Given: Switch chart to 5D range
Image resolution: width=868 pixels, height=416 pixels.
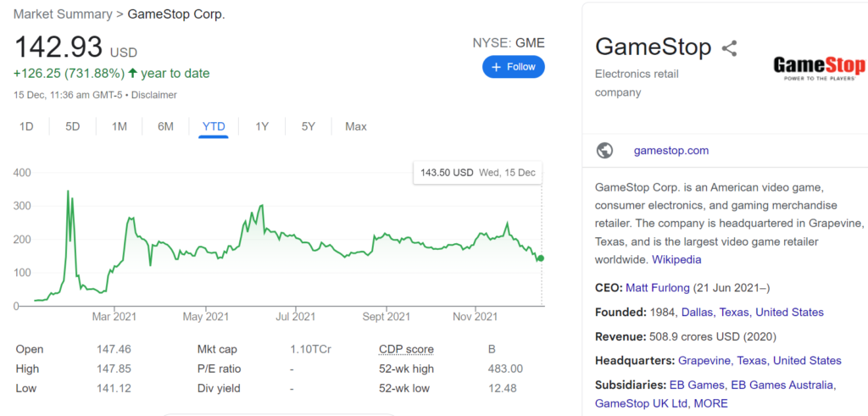Looking at the screenshot, I should [x=73, y=127].
